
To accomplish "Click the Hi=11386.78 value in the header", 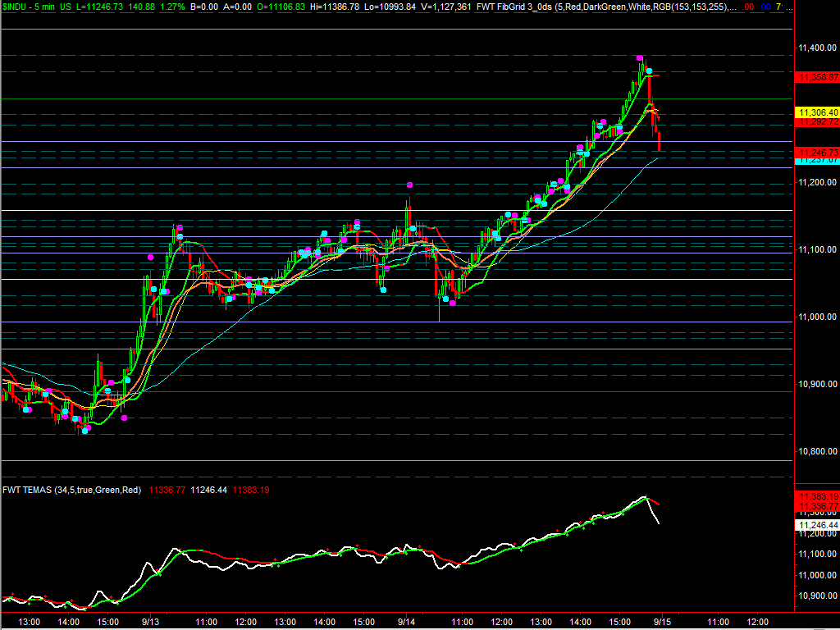I will click(332, 6).
